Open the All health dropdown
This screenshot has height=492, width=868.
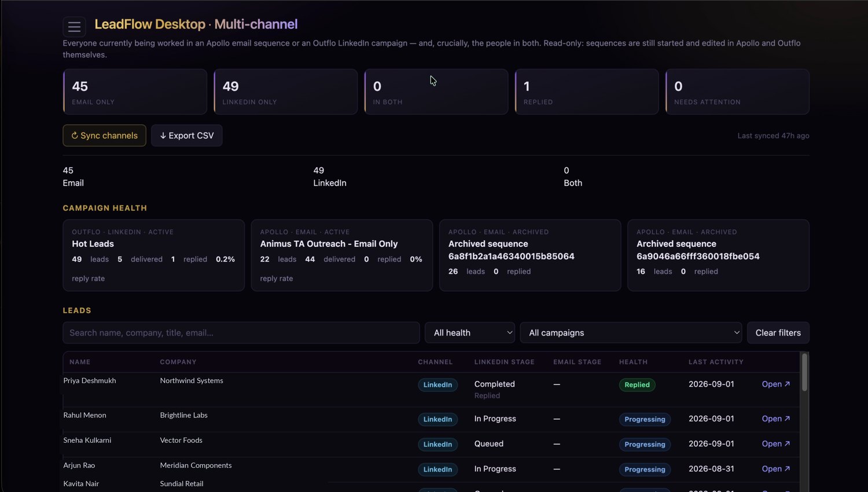[x=470, y=333]
